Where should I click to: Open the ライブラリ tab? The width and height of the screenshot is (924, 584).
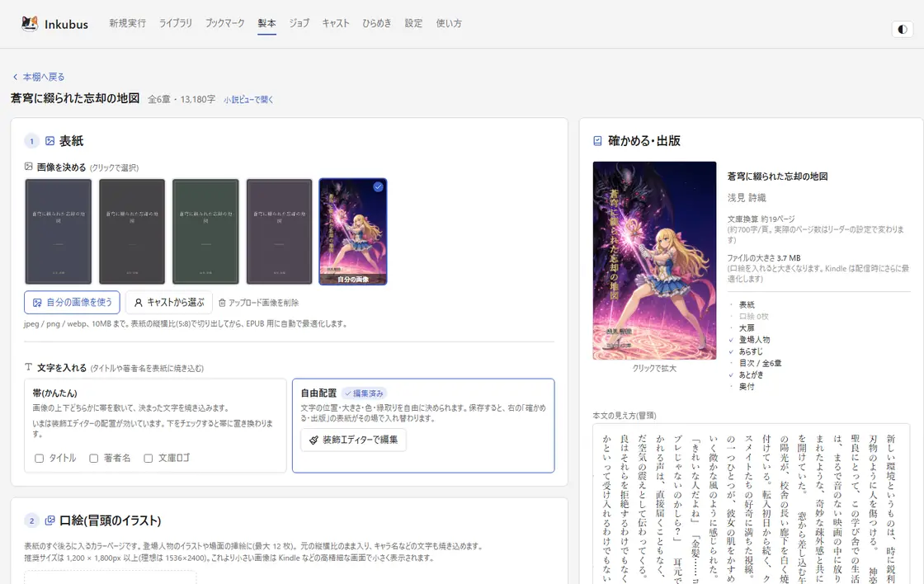tap(176, 24)
